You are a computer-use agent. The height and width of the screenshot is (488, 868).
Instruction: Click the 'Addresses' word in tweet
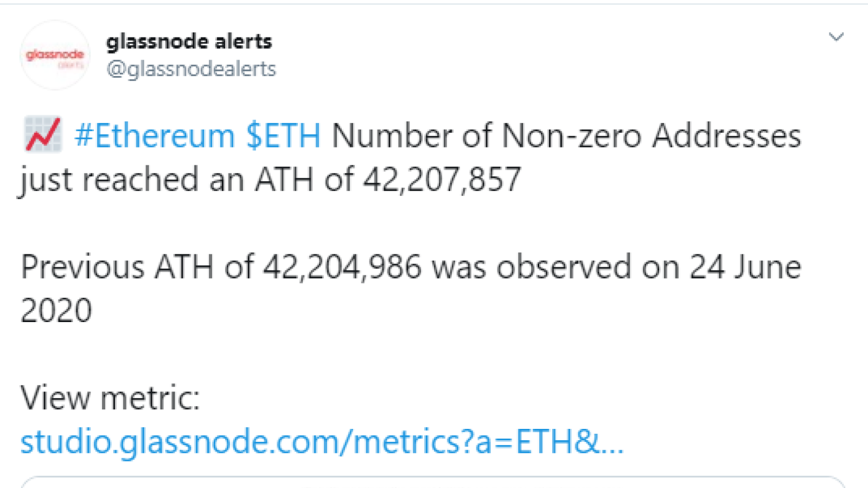pos(726,136)
